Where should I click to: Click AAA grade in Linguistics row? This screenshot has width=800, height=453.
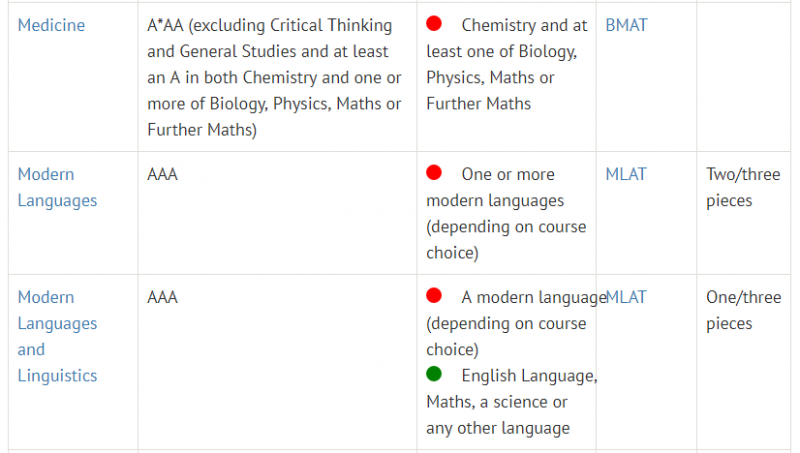point(162,297)
